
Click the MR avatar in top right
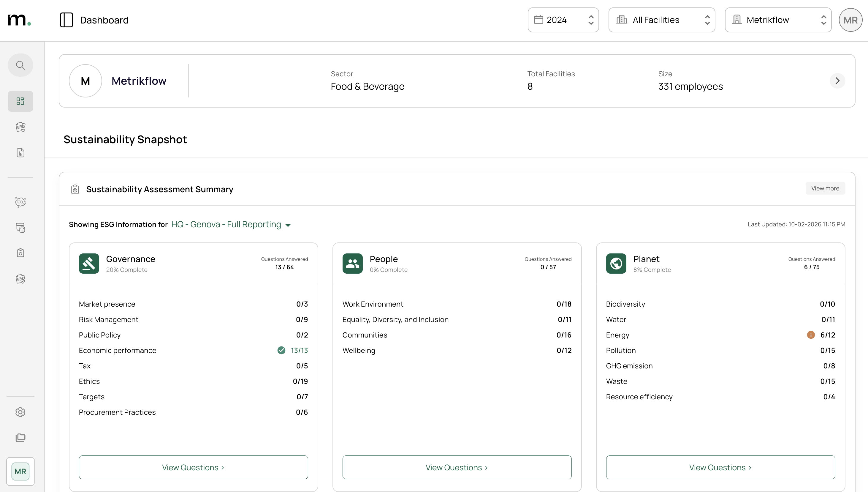(850, 20)
